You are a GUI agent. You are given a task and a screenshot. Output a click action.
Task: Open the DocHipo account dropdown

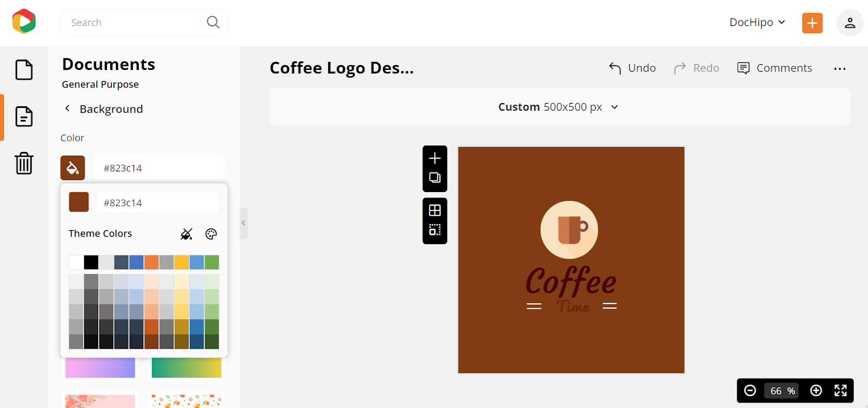tap(757, 22)
